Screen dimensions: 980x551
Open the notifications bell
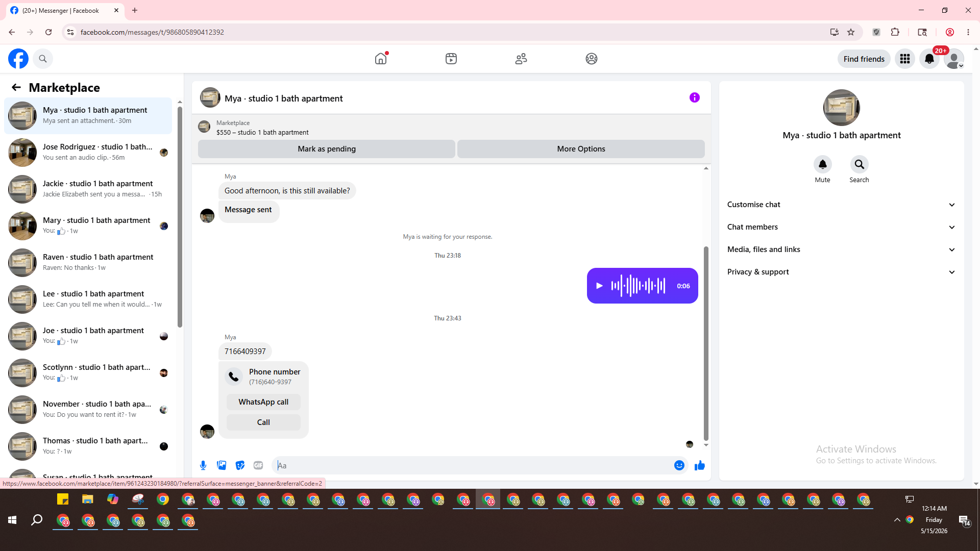point(929,59)
